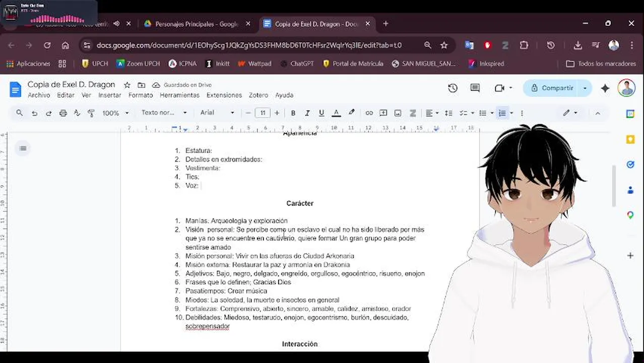This screenshot has height=363, width=644.
Task: Move the document to a folder
Action: (141, 85)
